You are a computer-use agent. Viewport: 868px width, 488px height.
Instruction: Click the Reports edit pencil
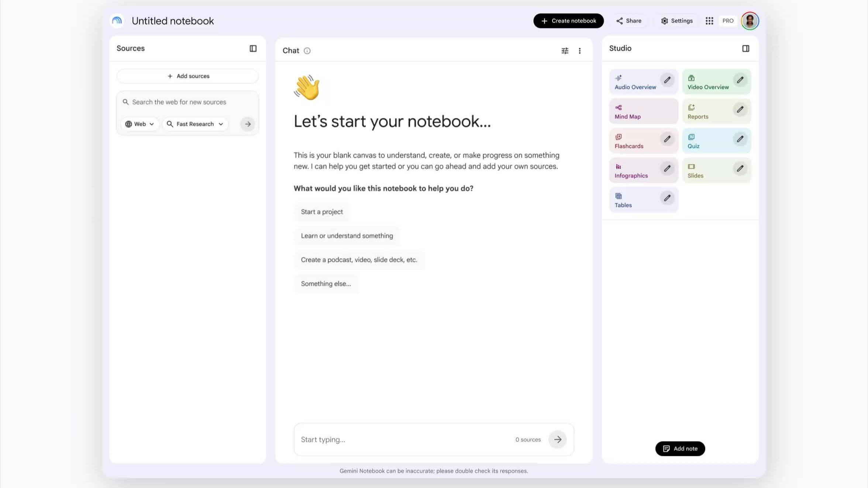[740, 109]
